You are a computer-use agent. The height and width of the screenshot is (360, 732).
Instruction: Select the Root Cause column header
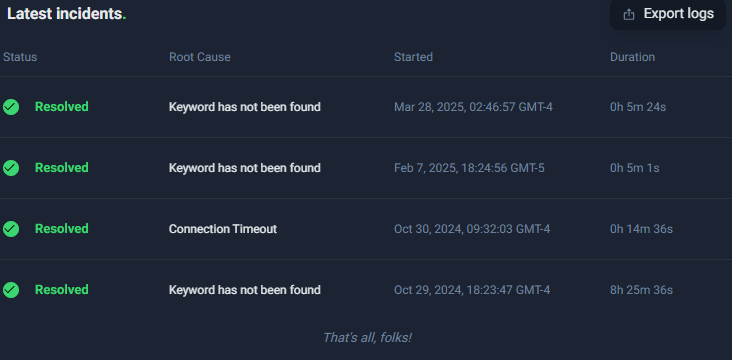pos(200,57)
